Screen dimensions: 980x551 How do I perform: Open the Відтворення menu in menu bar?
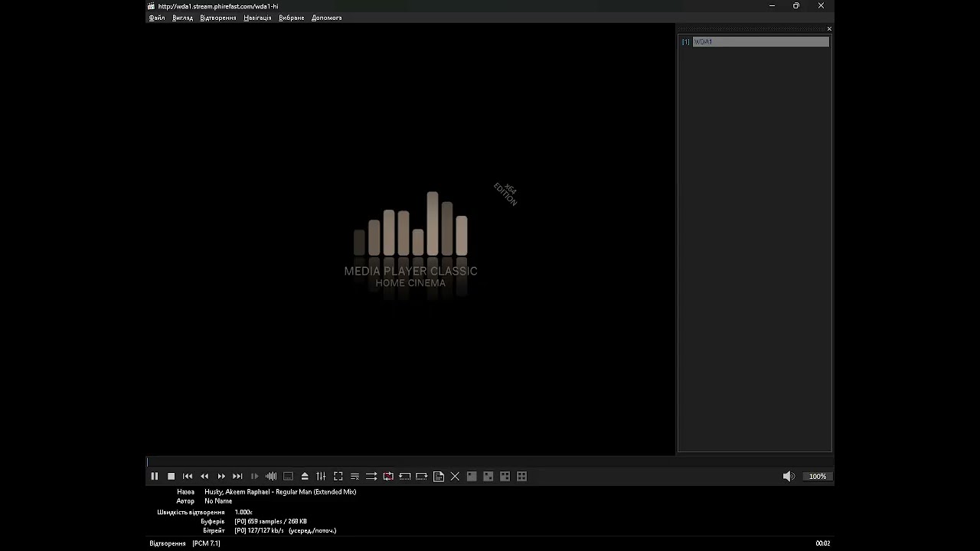point(218,18)
